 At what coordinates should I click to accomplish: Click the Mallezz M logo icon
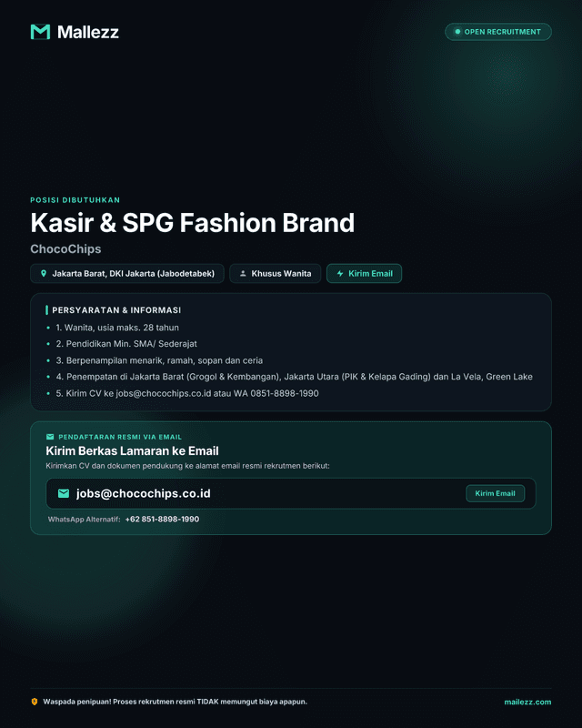click(40, 32)
